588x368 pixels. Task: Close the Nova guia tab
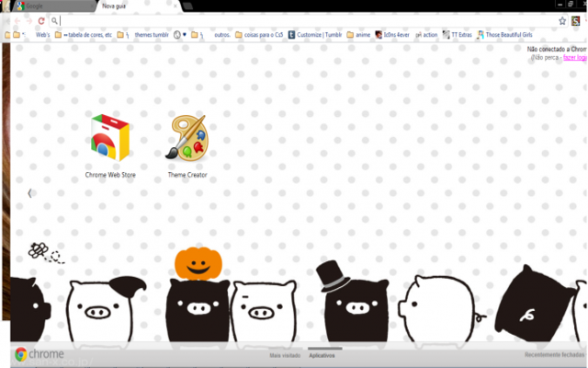pyautogui.click(x=175, y=6)
